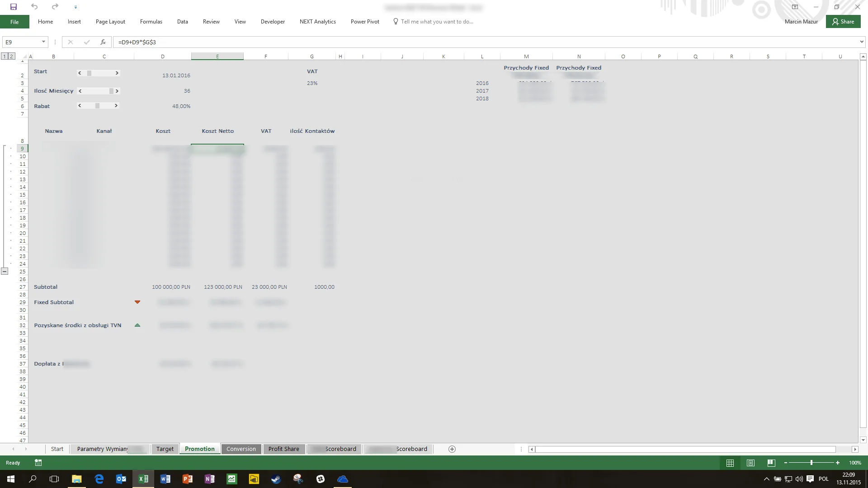
Task: Increase Ilość Miesięcy with right arrow
Action: pos(117,91)
